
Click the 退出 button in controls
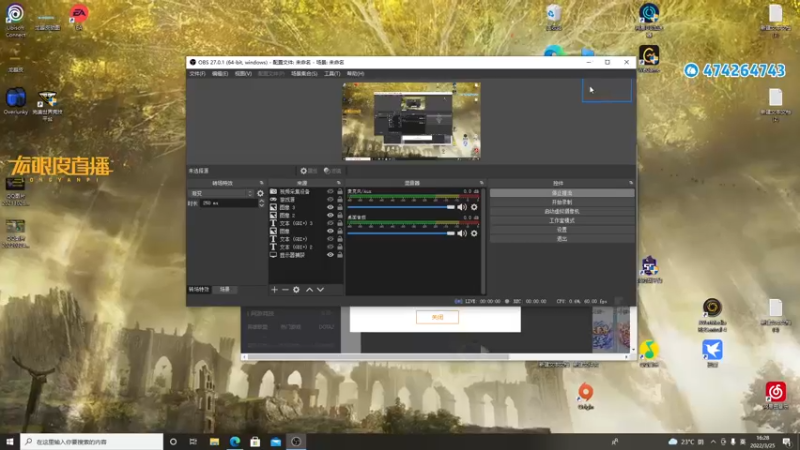(x=562, y=239)
